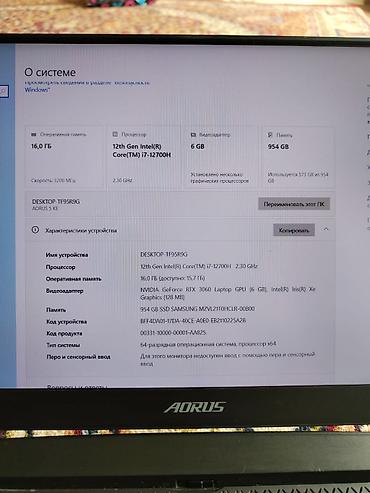370x493 pixels.
Task: Select the 954 GB SSD SAMSUNG value
Action: tap(197, 309)
